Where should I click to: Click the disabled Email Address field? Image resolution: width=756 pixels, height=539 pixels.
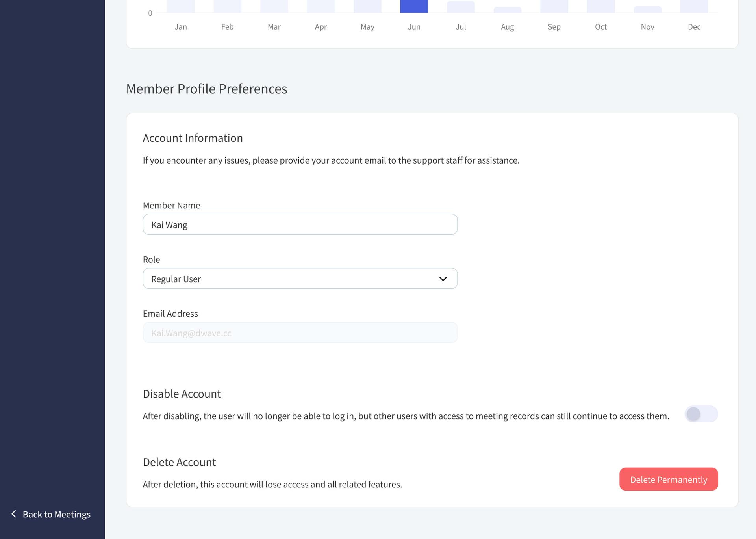tap(300, 333)
